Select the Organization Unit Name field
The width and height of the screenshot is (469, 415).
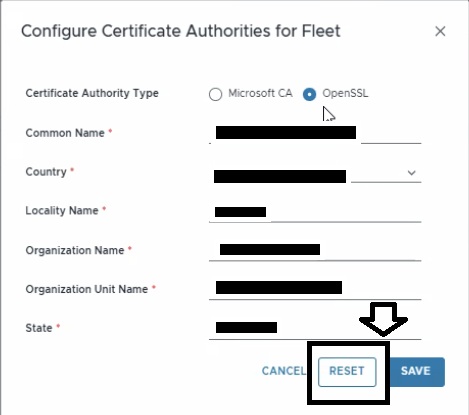point(315,290)
